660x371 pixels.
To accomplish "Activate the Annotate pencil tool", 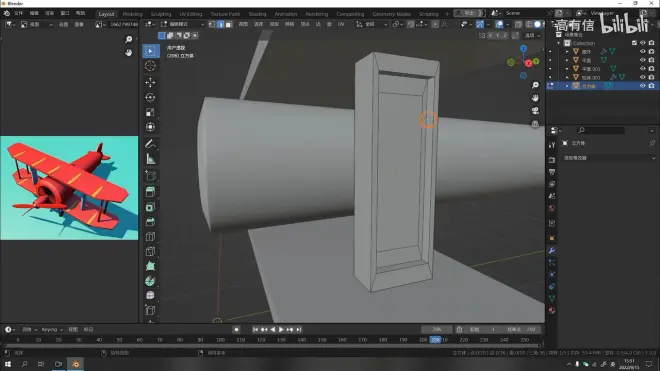I will point(150,144).
